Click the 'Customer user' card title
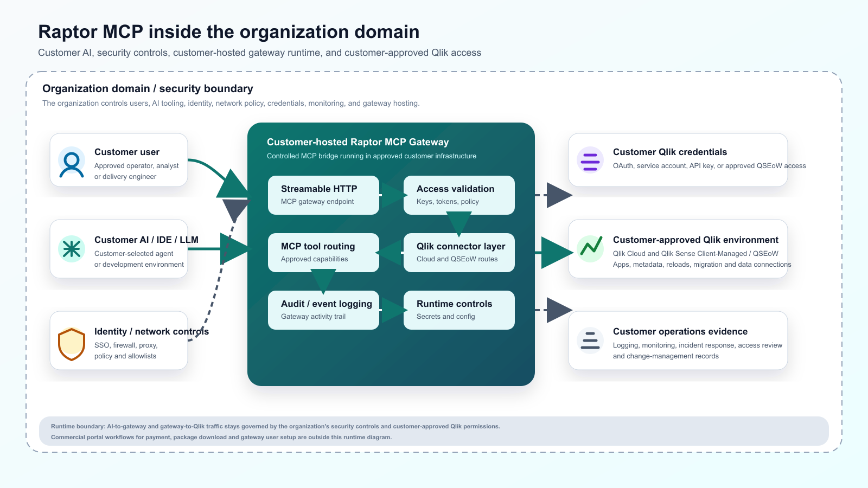Image resolution: width=868 pixels, height=488 pixels. point(127,152)
